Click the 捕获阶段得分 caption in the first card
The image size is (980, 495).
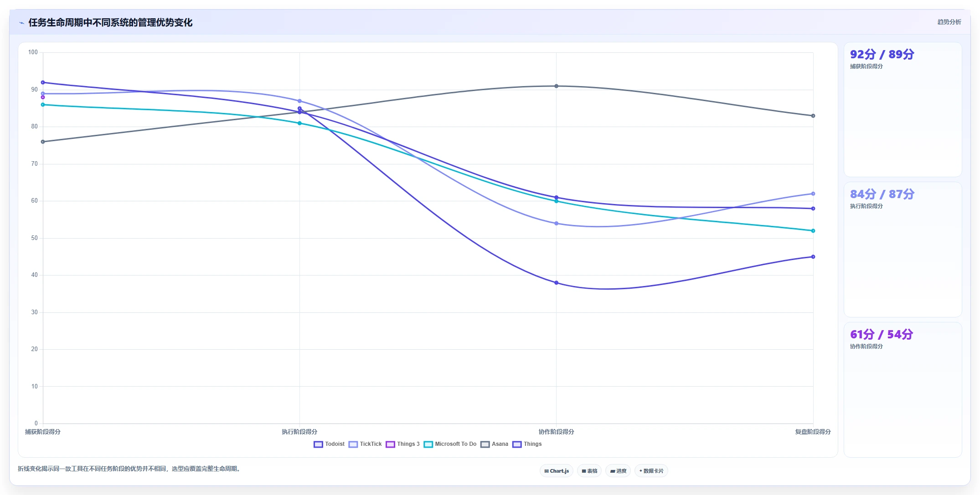point(866,66)
